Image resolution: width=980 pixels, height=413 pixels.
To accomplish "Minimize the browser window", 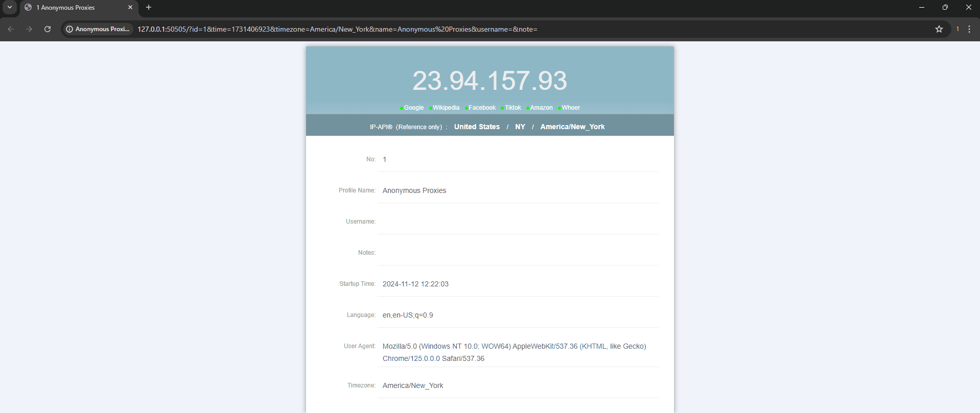I will [922, 7].
